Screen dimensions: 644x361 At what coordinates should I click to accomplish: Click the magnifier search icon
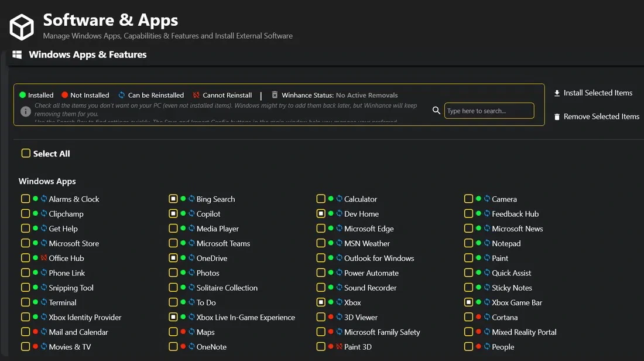coord(436,111)
